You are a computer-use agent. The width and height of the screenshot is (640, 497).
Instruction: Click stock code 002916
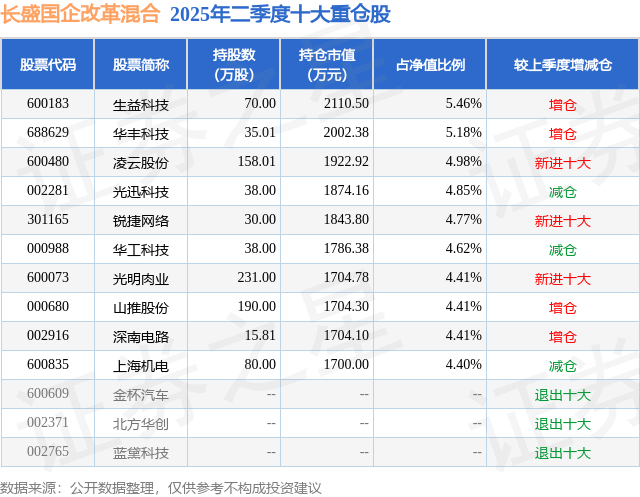click(x=48, y=335)
